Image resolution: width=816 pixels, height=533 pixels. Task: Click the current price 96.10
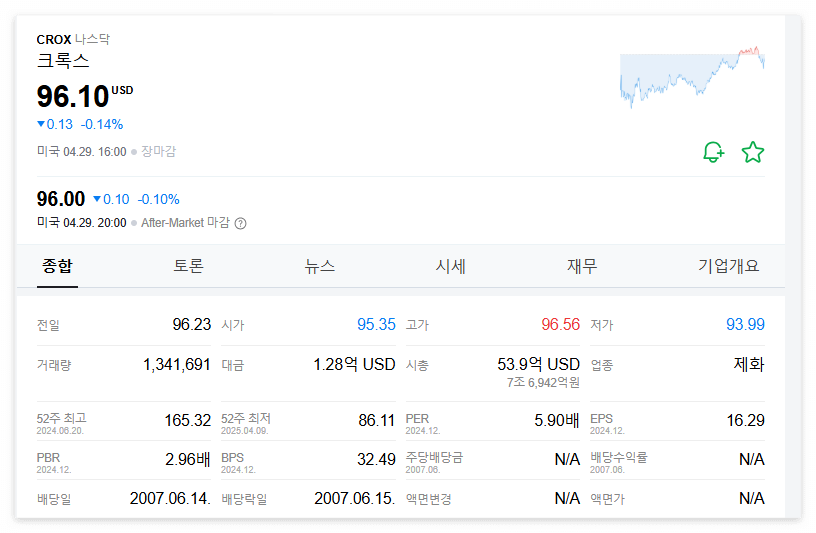(73, 97)
